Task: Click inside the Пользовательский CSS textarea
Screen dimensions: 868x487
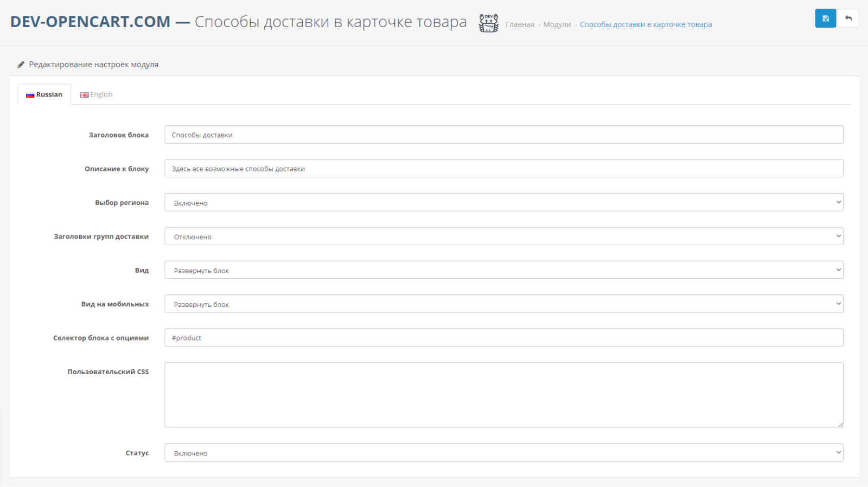Action: (503, 395)
